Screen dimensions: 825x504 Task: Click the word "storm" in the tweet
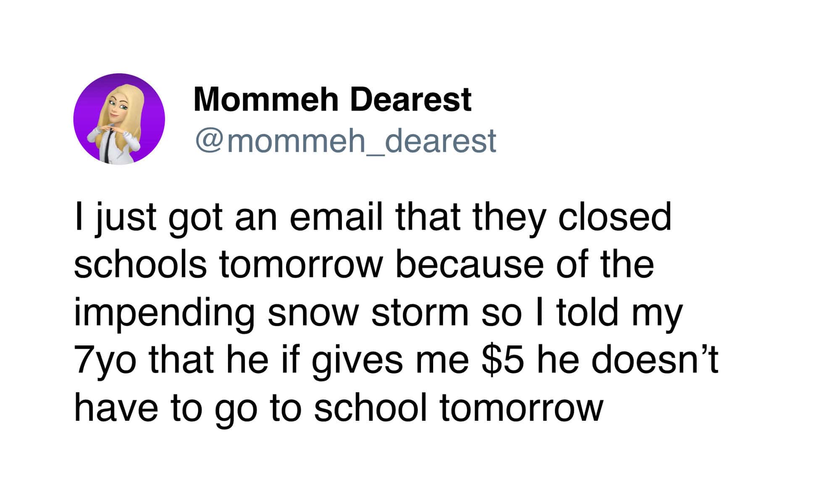coord(420,313)
